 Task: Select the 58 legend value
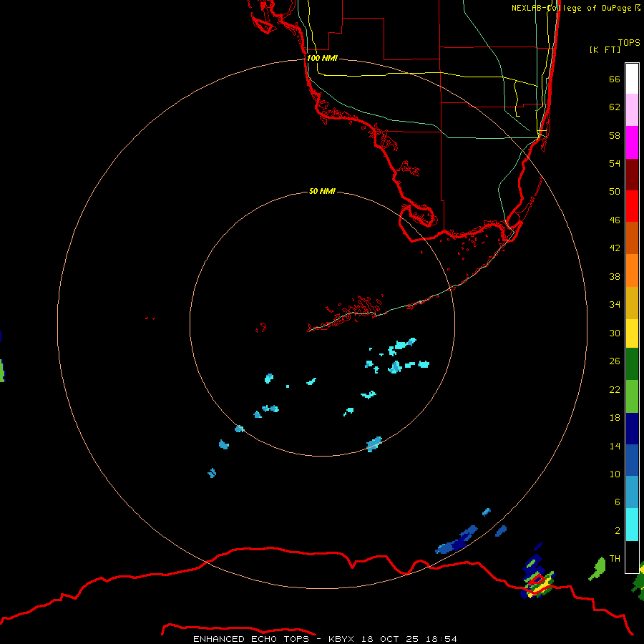(615, 135)
